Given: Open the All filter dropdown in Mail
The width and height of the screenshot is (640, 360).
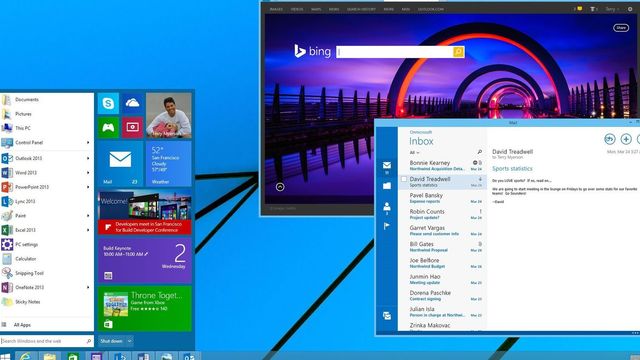Looking at the screenshot, I should [414, 153].
